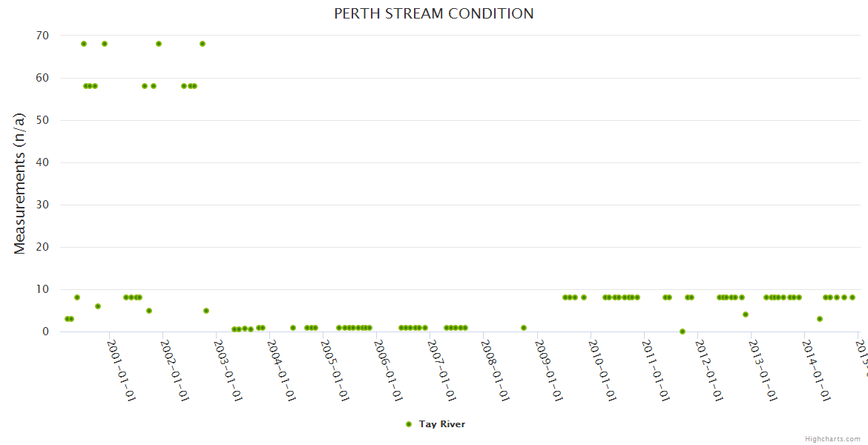Viewport: 868px width, 445px height.
Task: Open the Highcharts.com credit link
Action: coord(832,439)
